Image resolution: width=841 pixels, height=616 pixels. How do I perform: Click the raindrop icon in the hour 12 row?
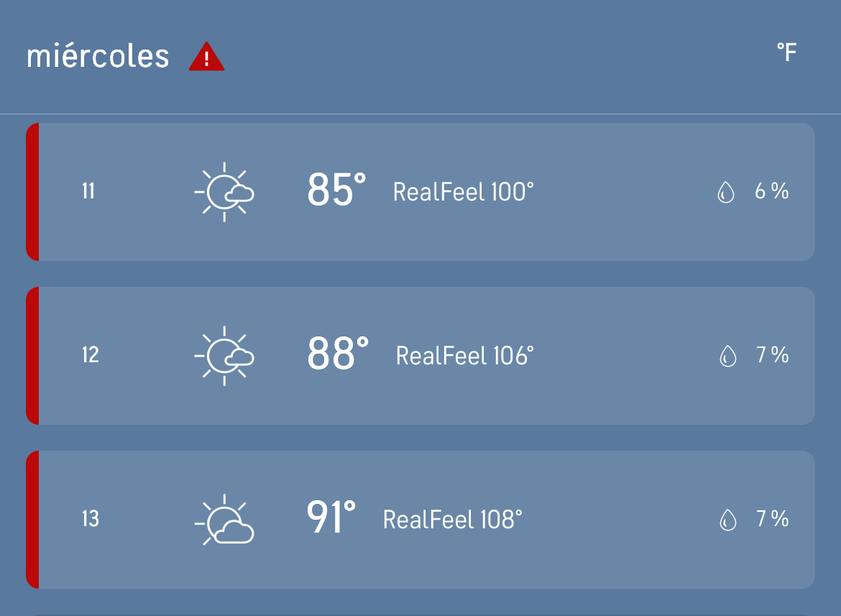tap(727, 356)
